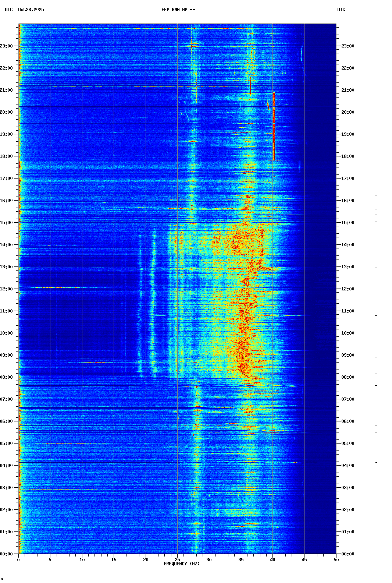Select the 12:00 label on right time axis
392x583 pixels.
pyautogui.click(x=348, y=289)
